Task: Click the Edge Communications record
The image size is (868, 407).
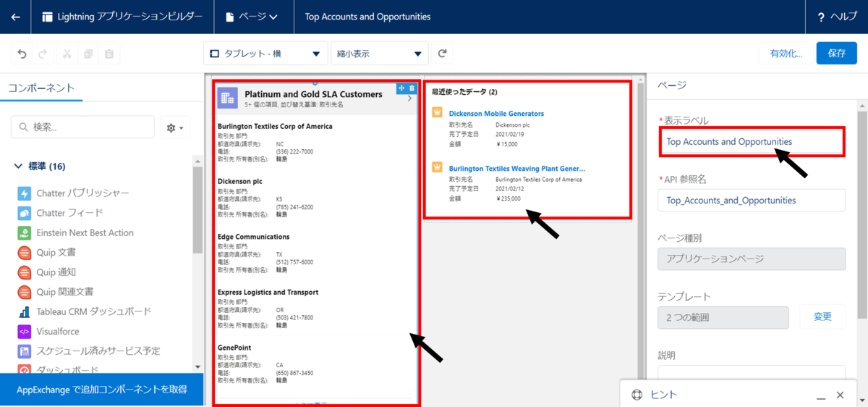Action: click(254, 237)
